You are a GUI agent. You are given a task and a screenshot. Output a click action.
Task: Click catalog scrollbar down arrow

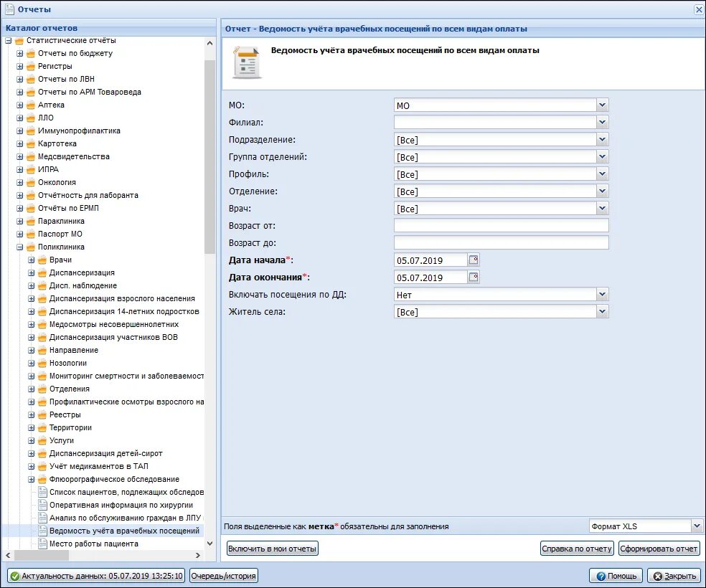[210, 544]
